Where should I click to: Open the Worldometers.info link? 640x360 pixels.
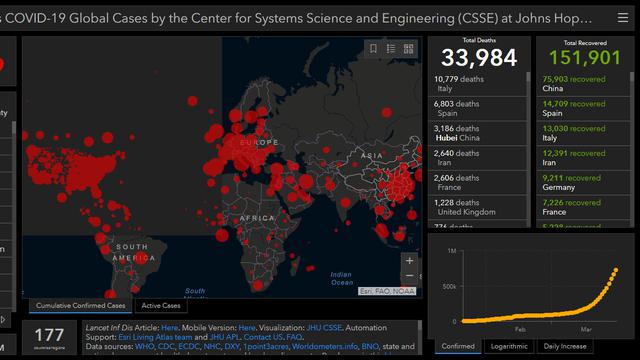coord(324,347)
